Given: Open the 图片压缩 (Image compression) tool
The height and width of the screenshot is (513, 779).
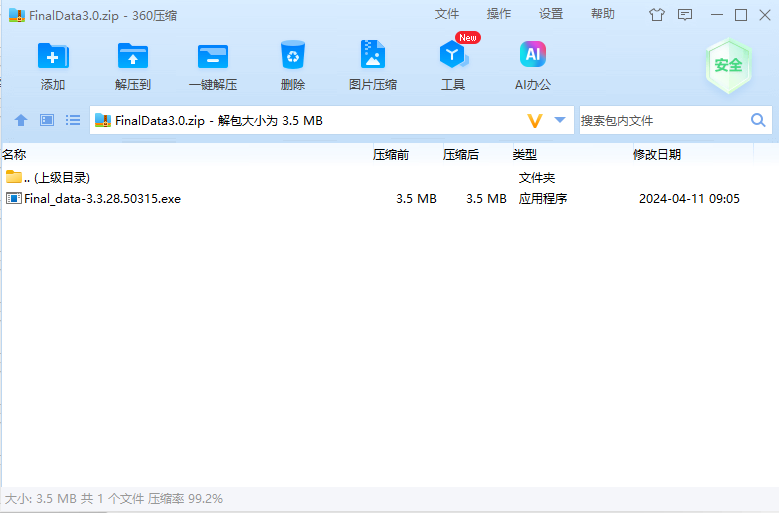Looking at the screenshot, I should pyautogui.click(x=373, y=54).
